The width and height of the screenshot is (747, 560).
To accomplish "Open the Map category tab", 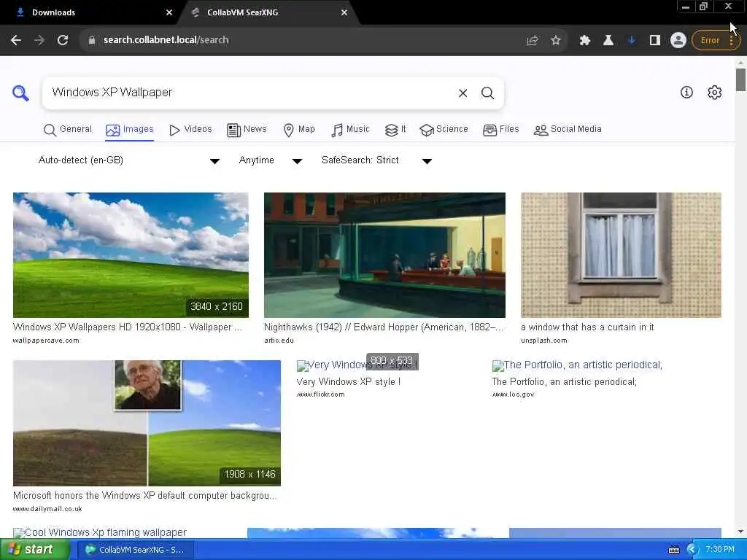I will pyautogui.click(x=299, y=130).
